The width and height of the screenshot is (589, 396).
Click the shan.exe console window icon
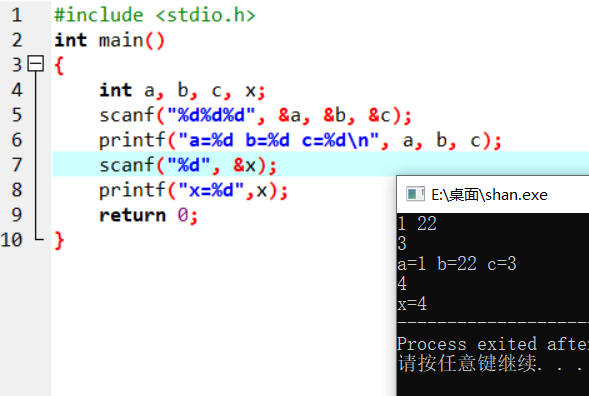point(415,194)
